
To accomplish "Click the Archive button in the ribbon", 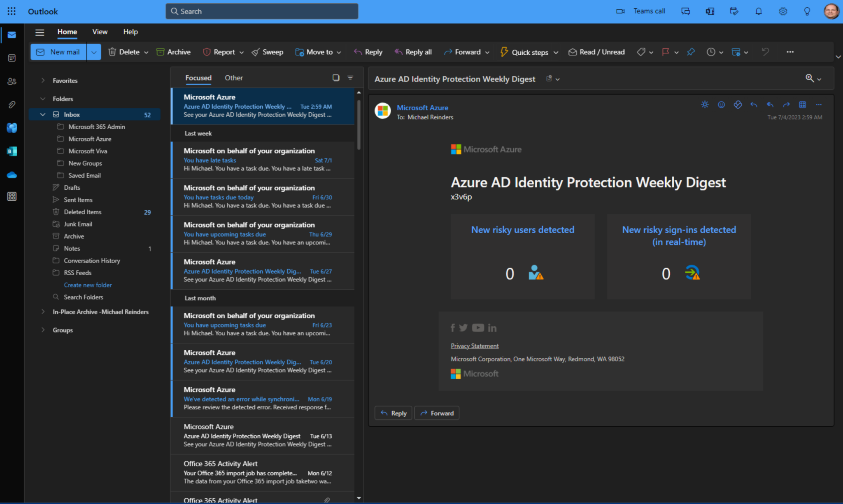I will click(x=173, y=52).
